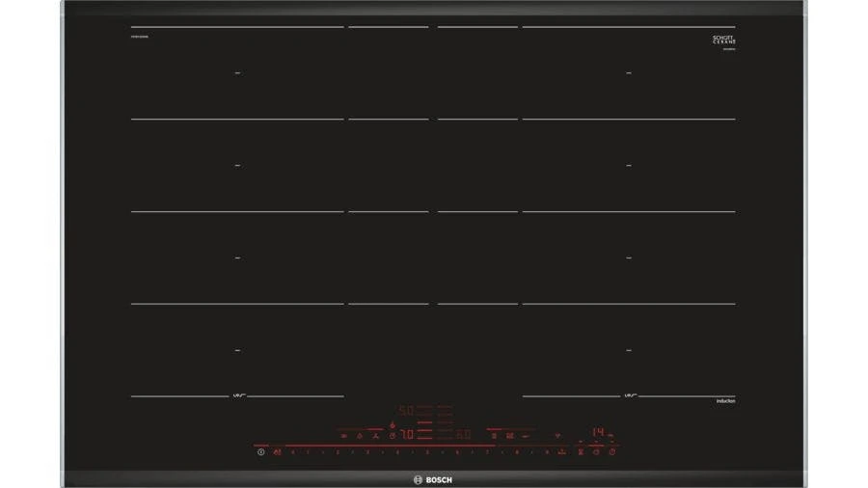Tap the Schott Ceran logo top right
The width and height of the screenshot is (868, 488).
pyautogui.click(x=723, y=41)
